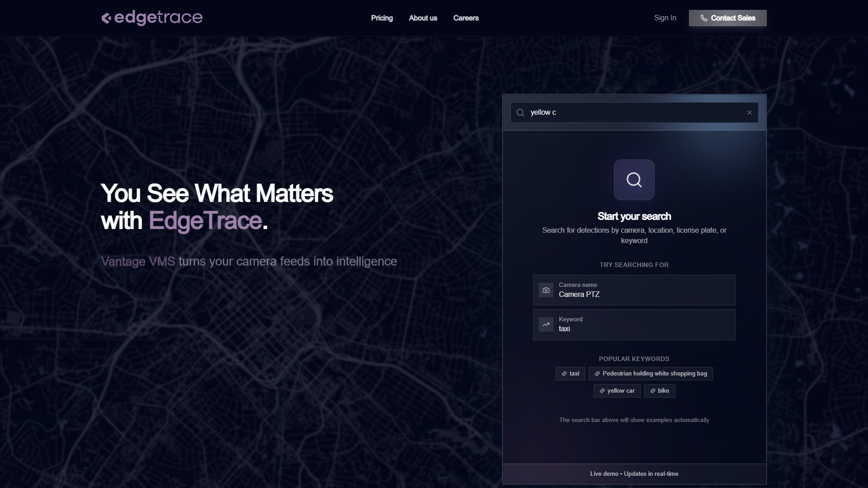Go to the Careers page
Image resolution: width=868 pixels, height=488 pixels.
pyautogui.click(x=466, y=18)
